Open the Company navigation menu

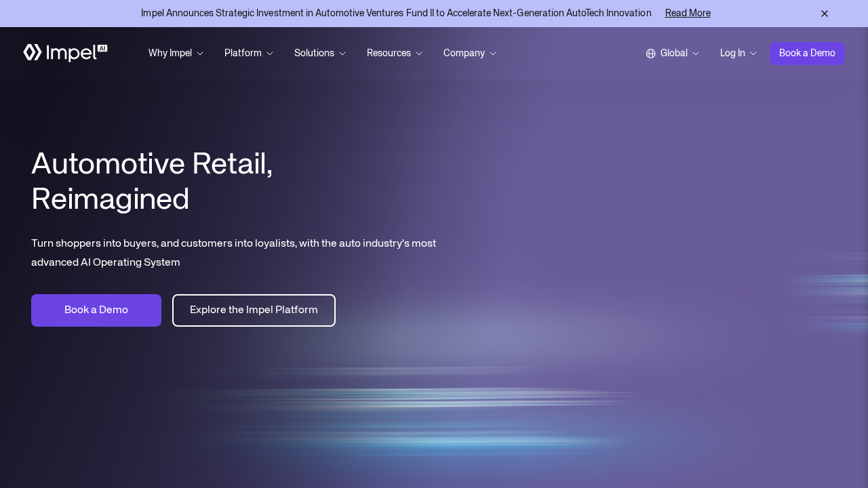click(464, 53)
